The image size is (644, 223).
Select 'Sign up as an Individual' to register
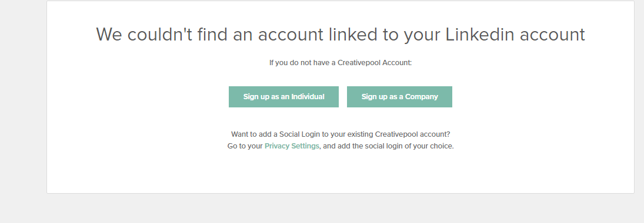(283, 97)
